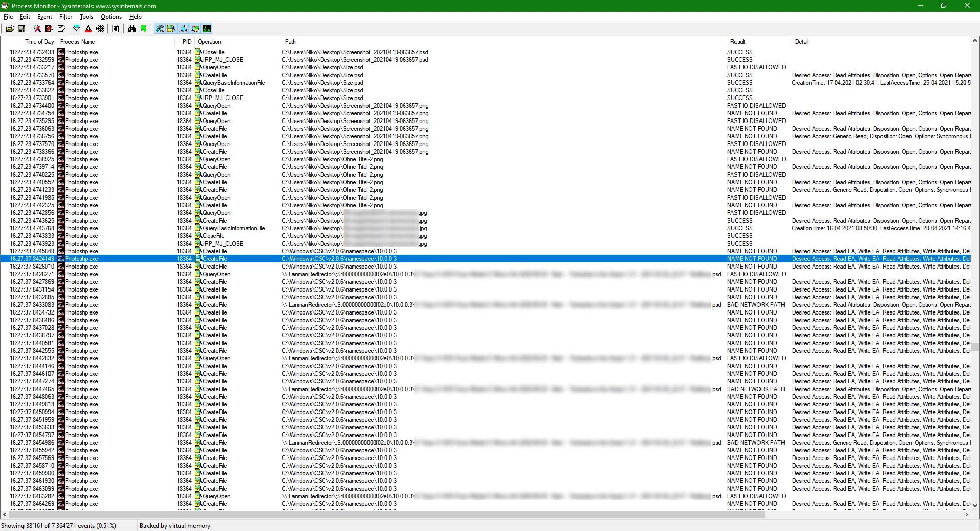
Task: Toggle Show Process and Thread Activity icon
Action: [195, 29]
